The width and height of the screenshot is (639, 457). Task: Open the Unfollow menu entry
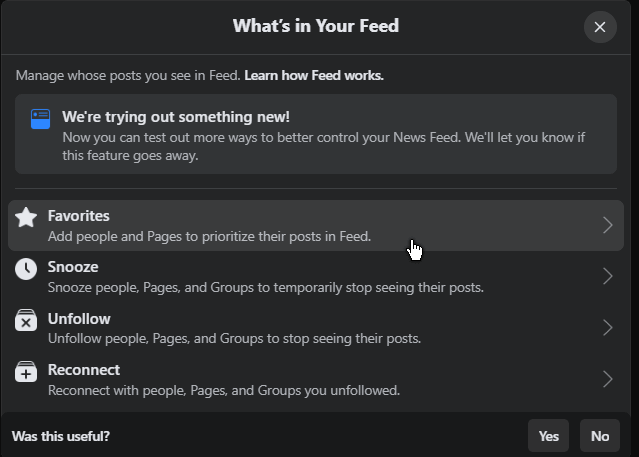[x=316, y=328]
